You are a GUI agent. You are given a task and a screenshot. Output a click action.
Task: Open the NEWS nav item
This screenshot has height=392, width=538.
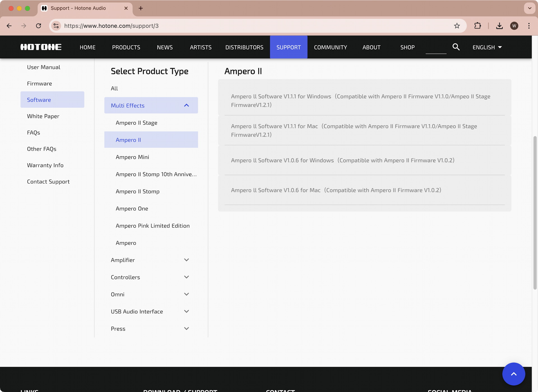tap(165, 47)
